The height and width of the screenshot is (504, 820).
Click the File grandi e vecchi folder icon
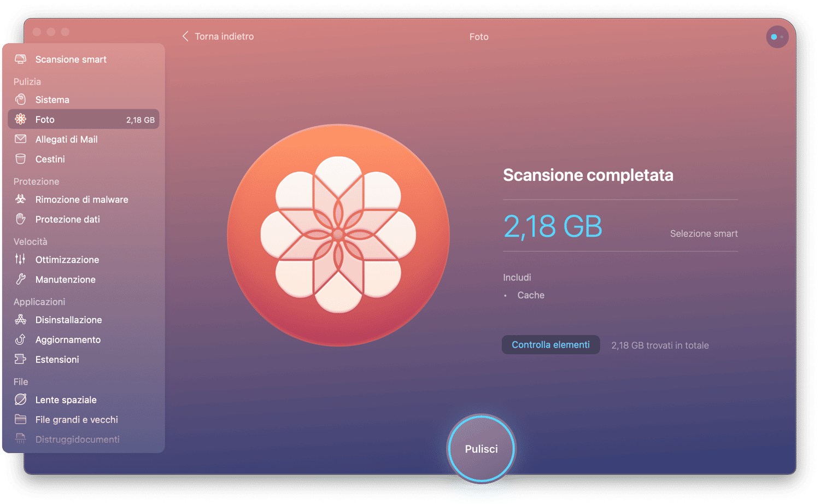click(x=20, y=419)
